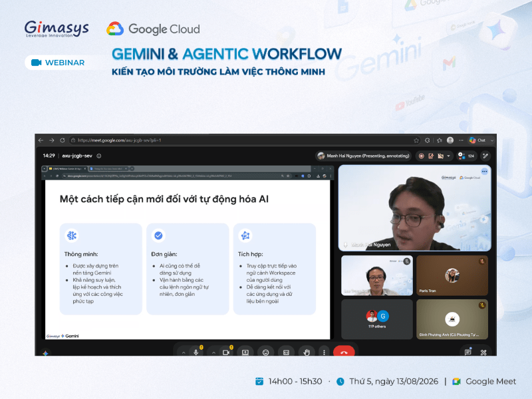Screen dimensions: 532x399
Task: Show meeting details via the info icon
Action: pos(99,156)
